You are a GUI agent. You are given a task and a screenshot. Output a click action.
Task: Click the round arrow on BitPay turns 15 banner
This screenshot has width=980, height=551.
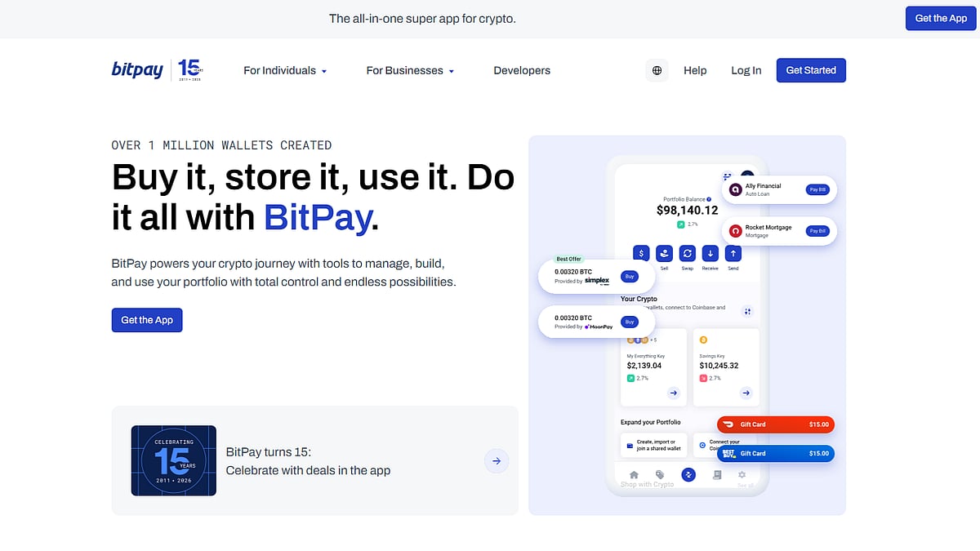[497, 460]
